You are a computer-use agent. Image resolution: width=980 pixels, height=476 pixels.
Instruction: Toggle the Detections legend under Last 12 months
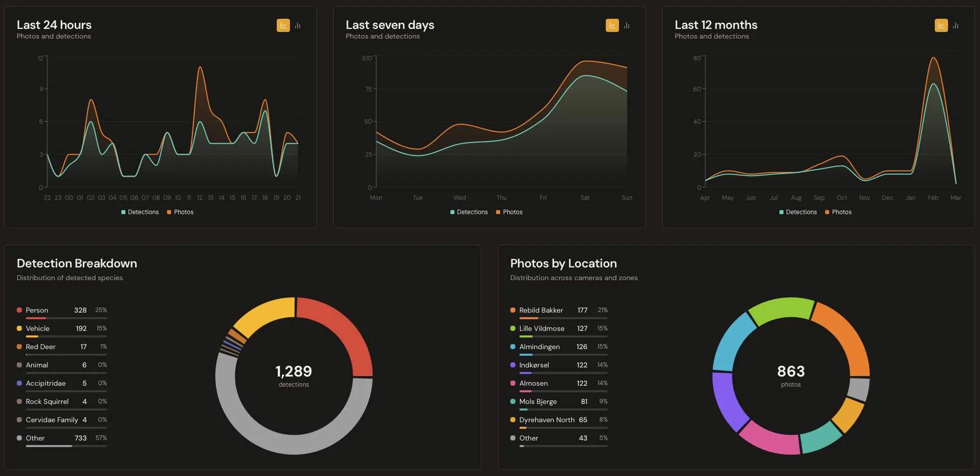pos(798,212)
